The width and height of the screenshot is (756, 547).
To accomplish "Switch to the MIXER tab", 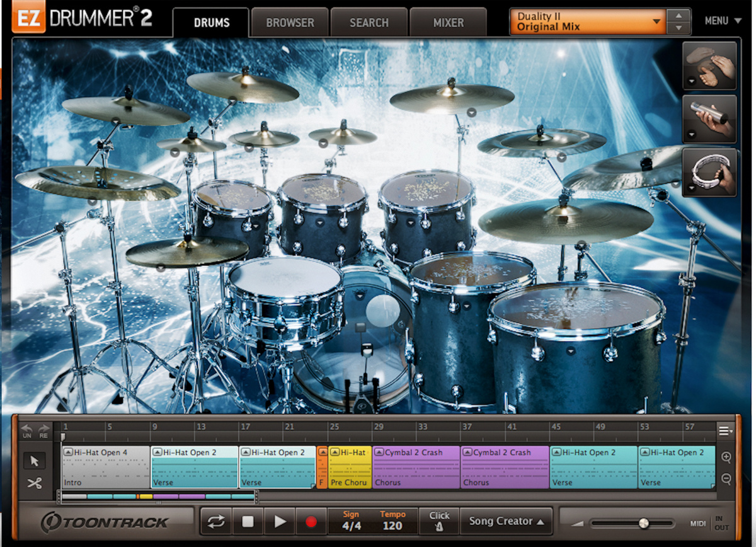I will [448, 22].
